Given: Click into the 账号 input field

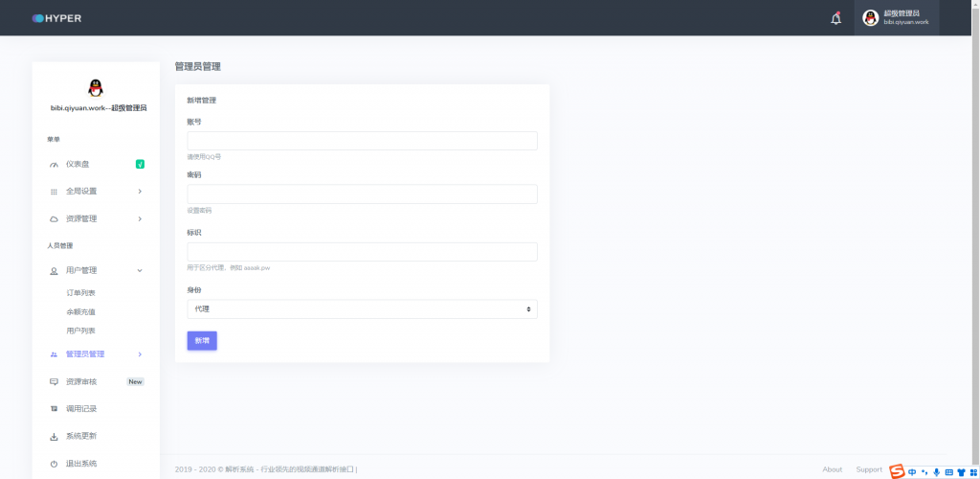Looking at the screenshot, I should pyautogui.click(x=362, y=141).
